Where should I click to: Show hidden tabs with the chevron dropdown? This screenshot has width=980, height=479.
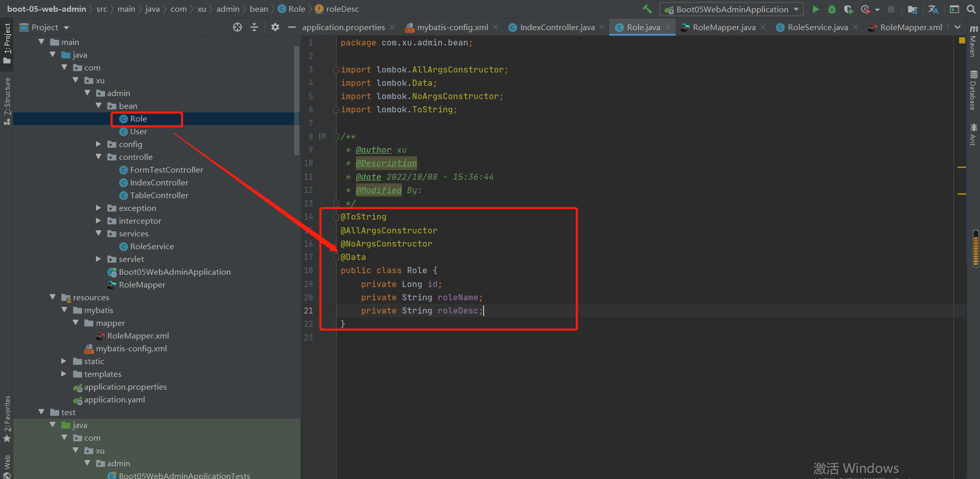click(x=958, y=27)
